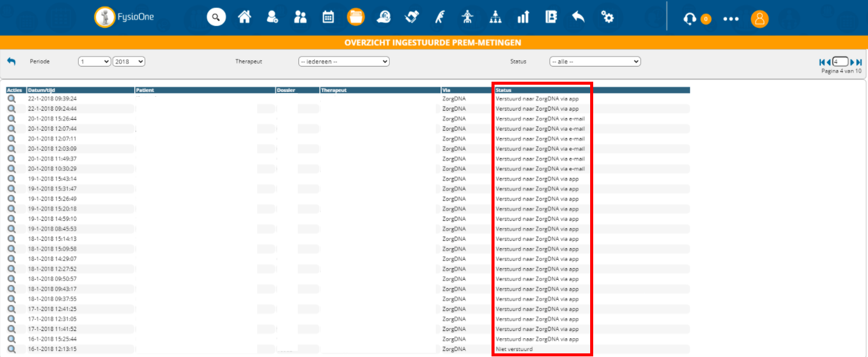The width and height of the screenshot is (868, 357).
Task: Click the blue back arrow below the logo
Action: 12,62
